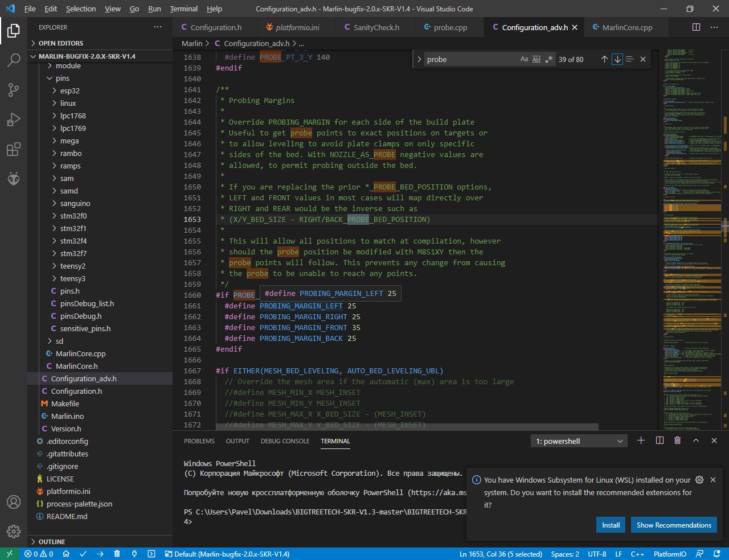Expand the stm32f4 folder
Viewport: 729px width, 560px height.
pos(100,241)
